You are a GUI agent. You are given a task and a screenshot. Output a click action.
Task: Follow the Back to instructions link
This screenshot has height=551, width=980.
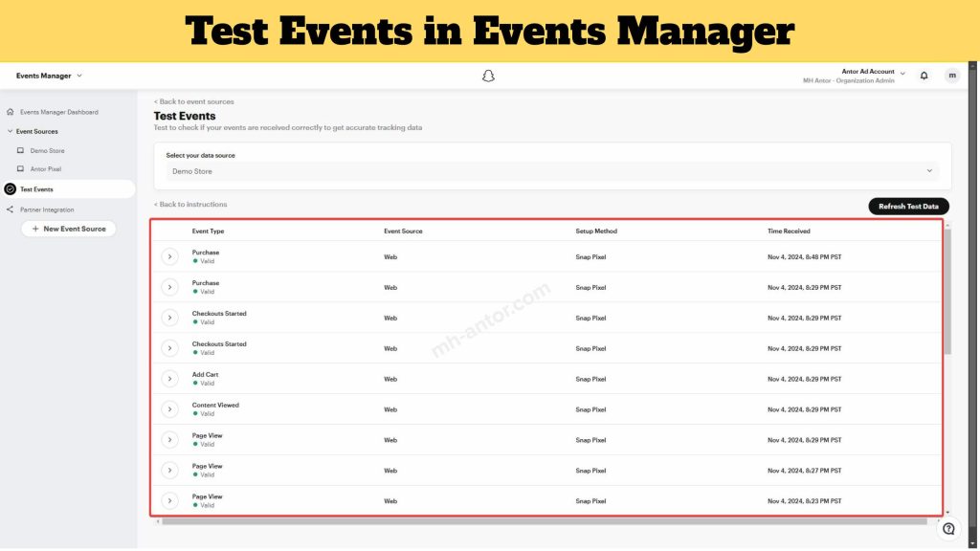coord(190,205)
